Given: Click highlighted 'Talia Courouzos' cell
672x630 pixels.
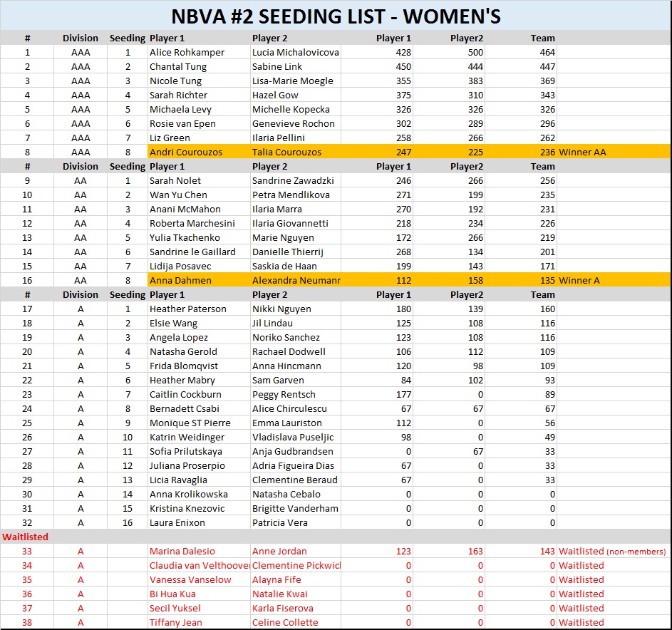Looking at the screenshot, I should (x=296, y=152).
